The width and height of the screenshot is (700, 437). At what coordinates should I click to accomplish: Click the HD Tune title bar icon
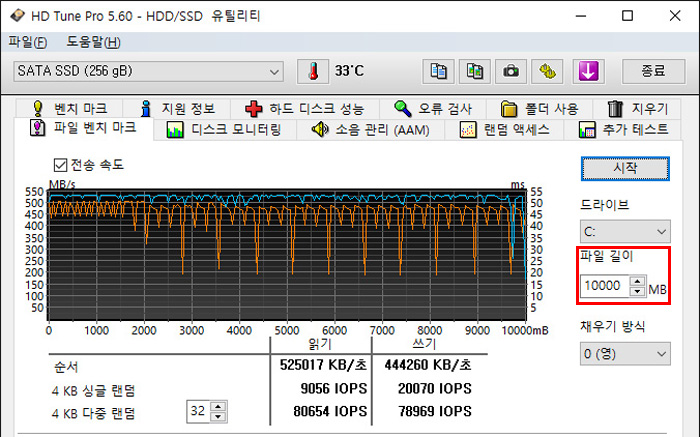(17, 16)
